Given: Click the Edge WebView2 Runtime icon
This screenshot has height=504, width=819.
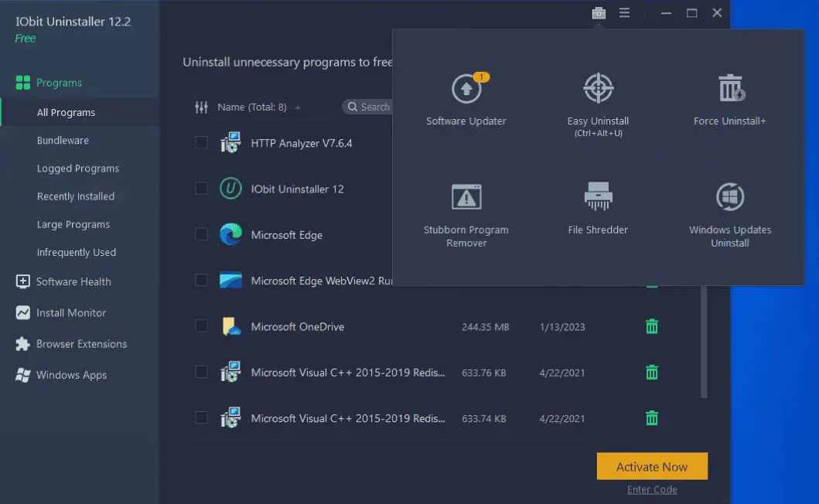Looking at the screenshot, I should point(230,281).
